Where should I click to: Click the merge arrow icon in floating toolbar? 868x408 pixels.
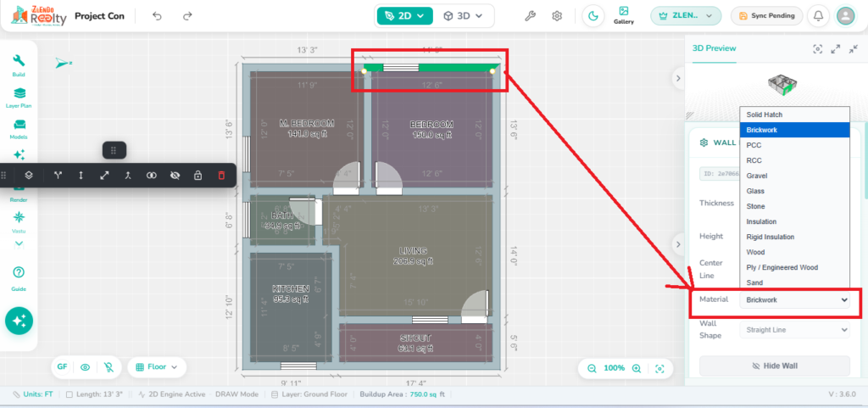coord(128,175)
